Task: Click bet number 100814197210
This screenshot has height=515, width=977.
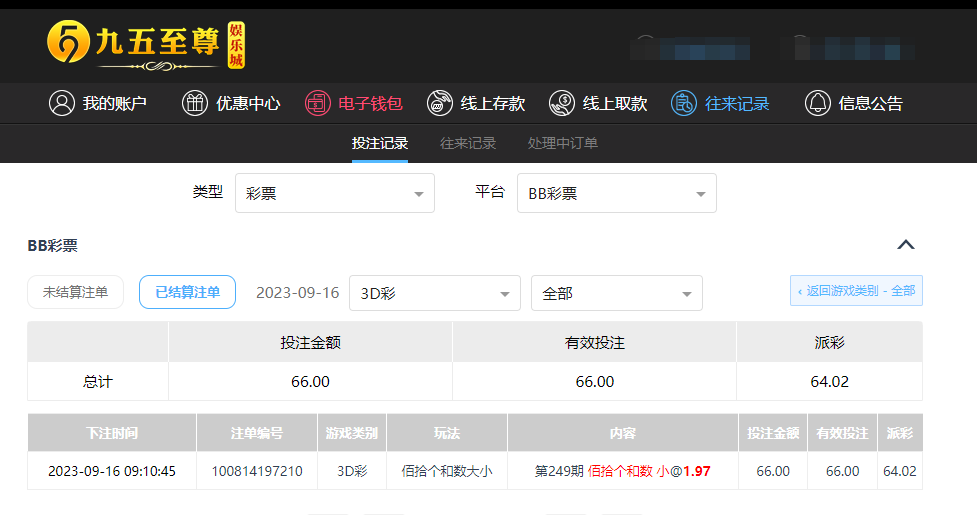Action: click(257, 471)
